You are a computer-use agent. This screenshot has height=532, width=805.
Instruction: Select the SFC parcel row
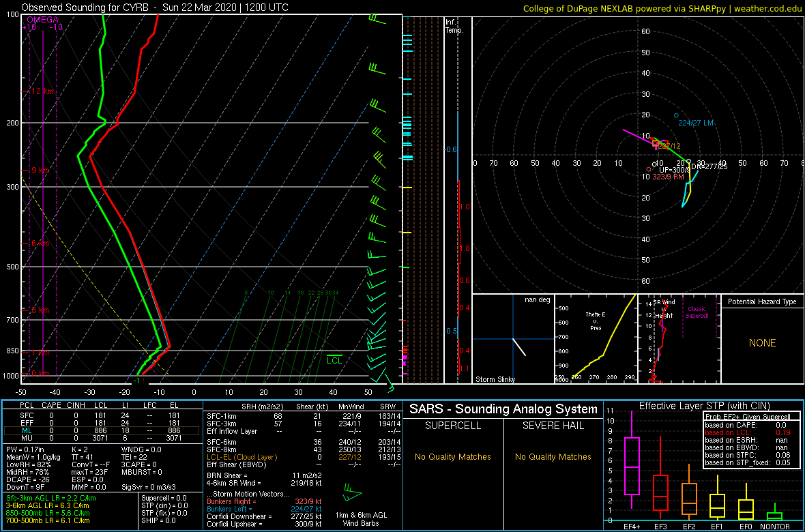point(102,415)
